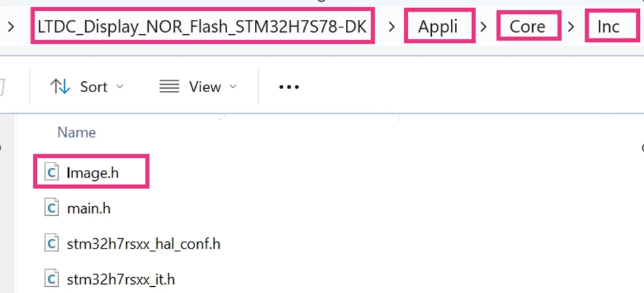The image size is (644, 293).
Task: Expand the View dropdown chevron
Action: 233,87
